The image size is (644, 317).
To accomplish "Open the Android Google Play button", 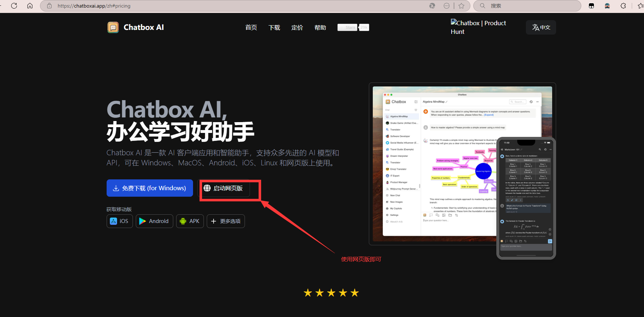I will click(155, 221).
